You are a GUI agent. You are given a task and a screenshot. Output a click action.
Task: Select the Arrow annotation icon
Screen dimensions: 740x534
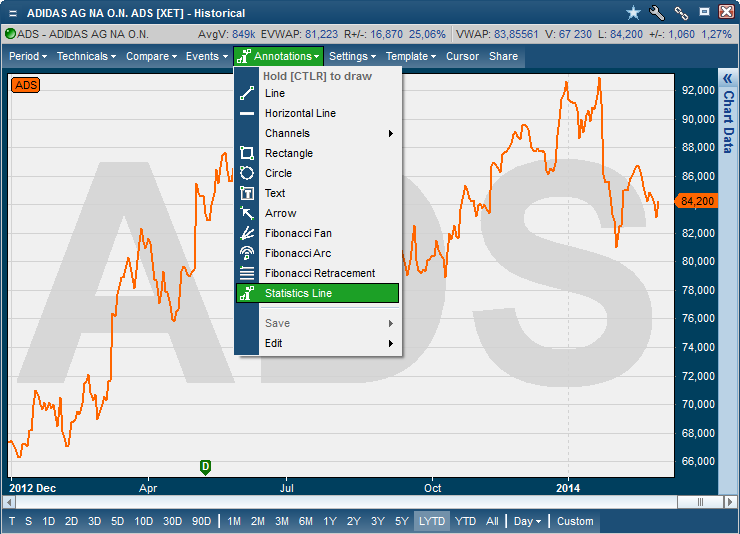(x=247, y=213)
